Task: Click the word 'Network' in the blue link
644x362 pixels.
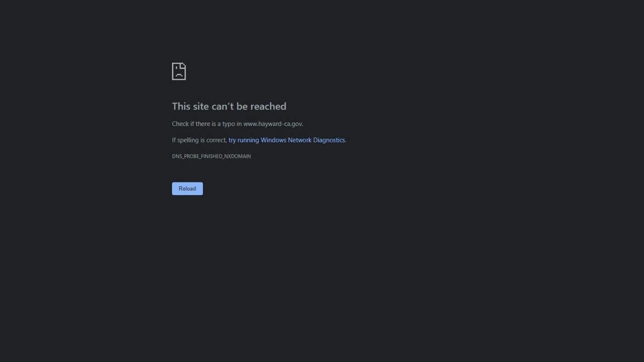Action: click(299, 140)
